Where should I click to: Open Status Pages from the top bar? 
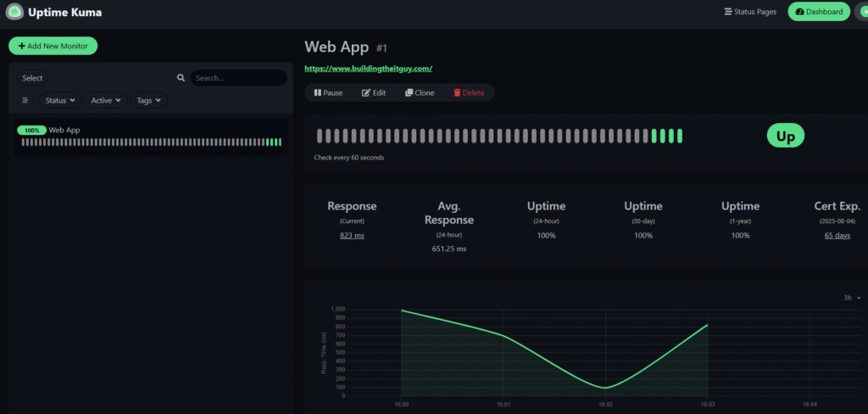(x=750, y=12)
